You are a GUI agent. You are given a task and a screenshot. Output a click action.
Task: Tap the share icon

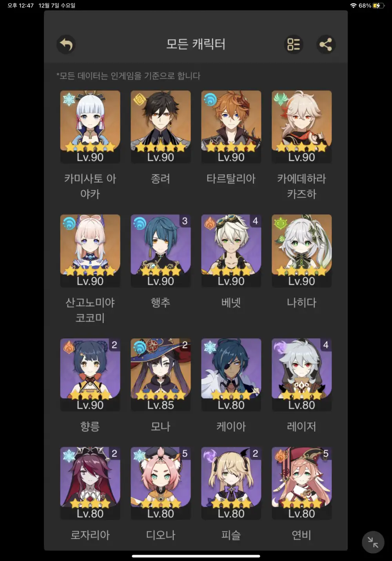(326, 44)
